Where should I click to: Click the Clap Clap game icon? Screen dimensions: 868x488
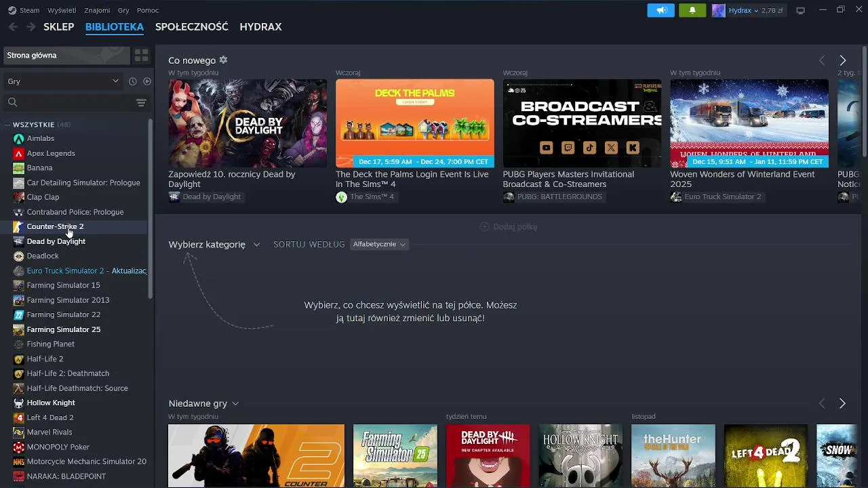[x=18, y=197]
